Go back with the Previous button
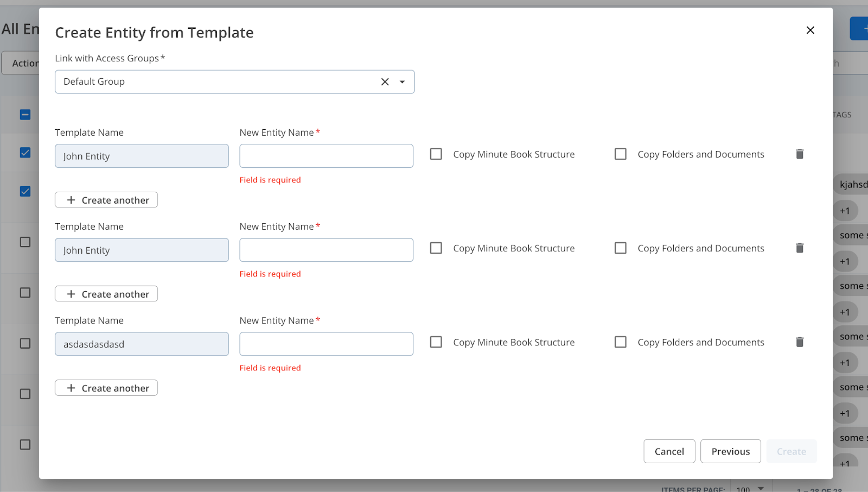Viewport: 868px width, 492px height. (x=730, y=451)
